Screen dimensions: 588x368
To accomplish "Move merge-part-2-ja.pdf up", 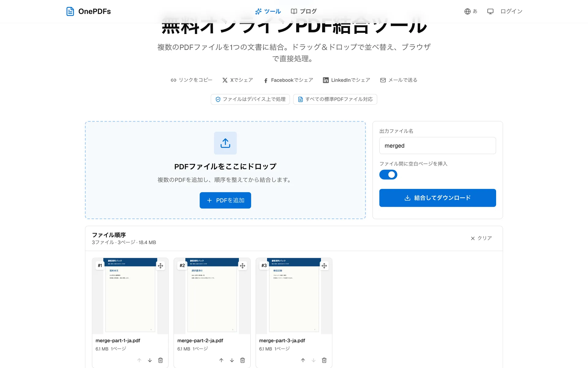I will (x=221, y=360).
